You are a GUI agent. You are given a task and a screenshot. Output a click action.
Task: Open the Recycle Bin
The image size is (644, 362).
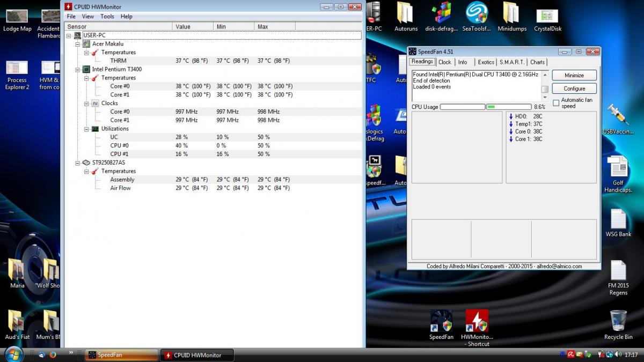(618, 325)
